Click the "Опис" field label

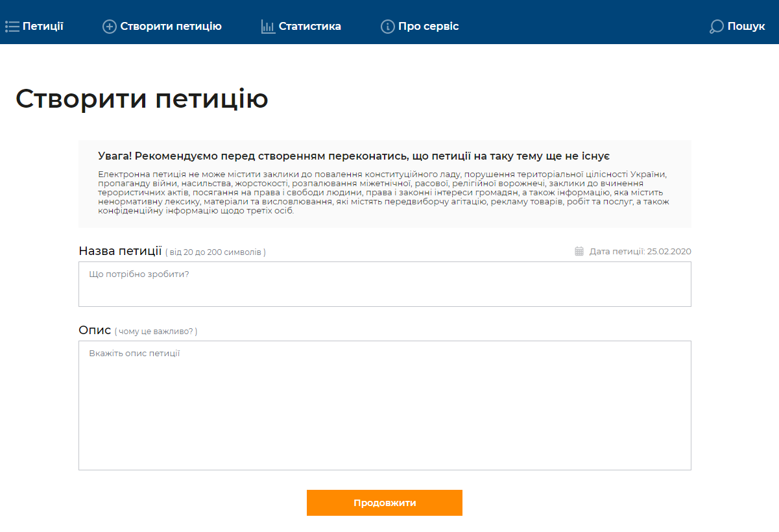[x=95, y=330]
